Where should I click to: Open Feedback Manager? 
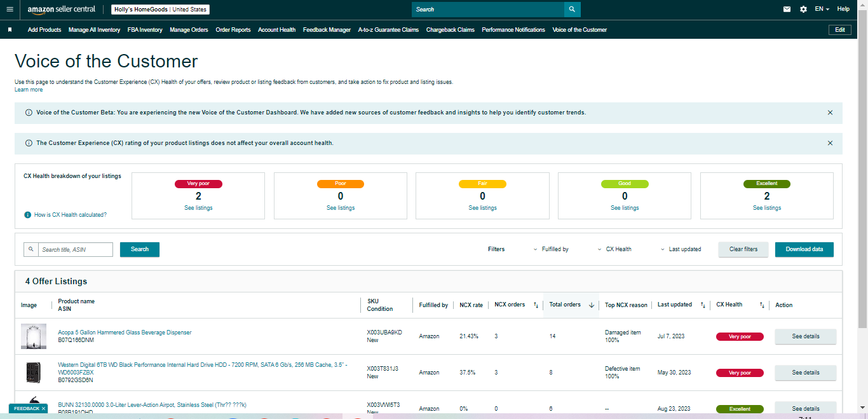click(327, 30)
